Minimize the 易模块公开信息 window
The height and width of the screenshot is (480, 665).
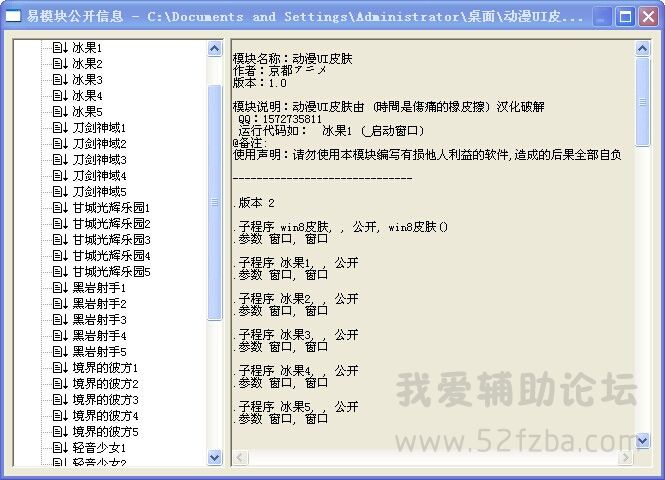pyautogui.click(x=602, y=17)
